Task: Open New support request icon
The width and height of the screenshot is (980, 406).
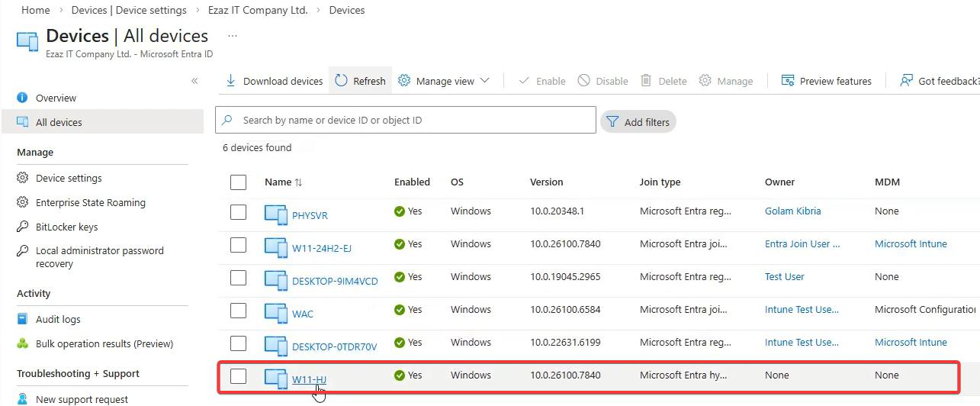Action: [x=22, y=399]
